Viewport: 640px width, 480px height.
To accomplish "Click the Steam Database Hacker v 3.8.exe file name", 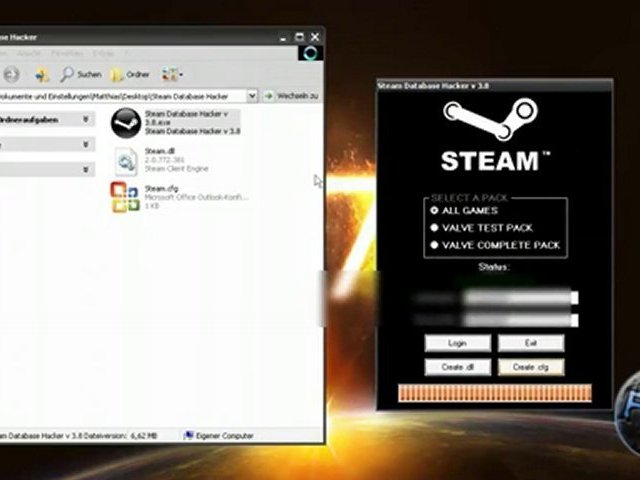I will [x=186, y=118].
